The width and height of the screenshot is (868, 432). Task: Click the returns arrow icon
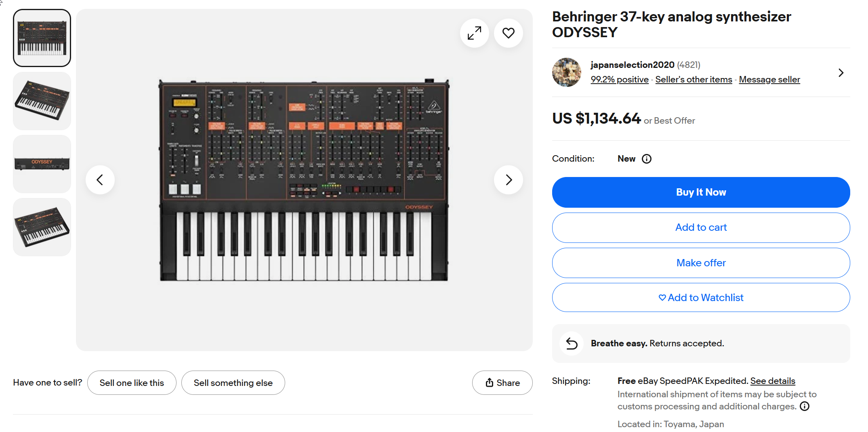572,343
